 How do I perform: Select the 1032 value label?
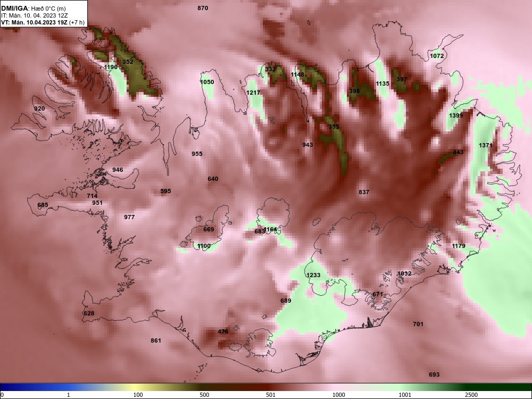[x=404, y=273]
